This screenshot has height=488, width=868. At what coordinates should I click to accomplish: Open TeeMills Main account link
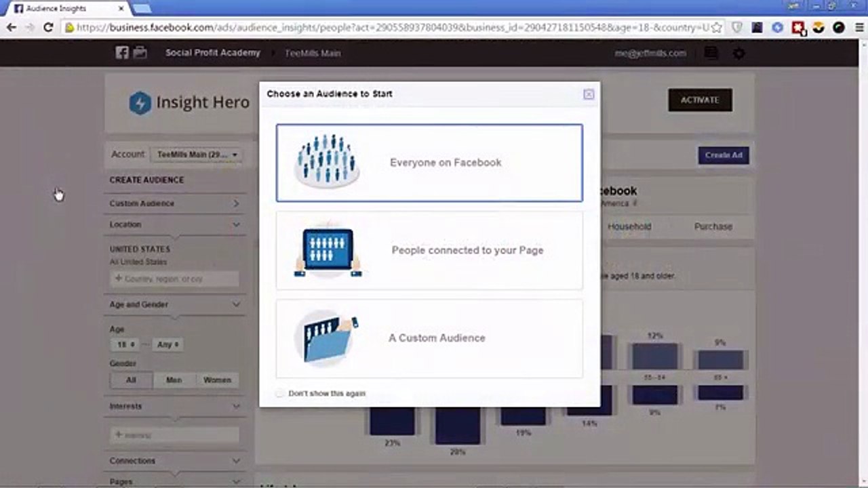pos(313,53)
